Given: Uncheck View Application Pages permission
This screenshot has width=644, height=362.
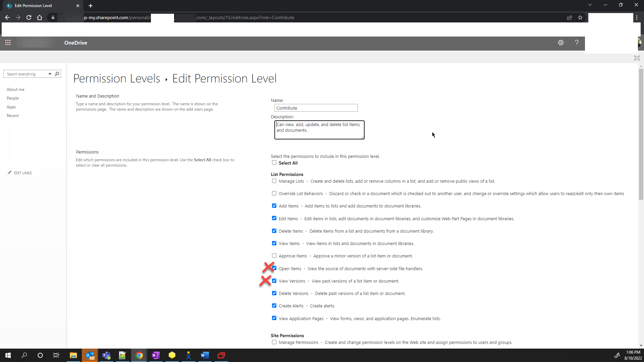Looking at the screenshot, I should point(274,318).
